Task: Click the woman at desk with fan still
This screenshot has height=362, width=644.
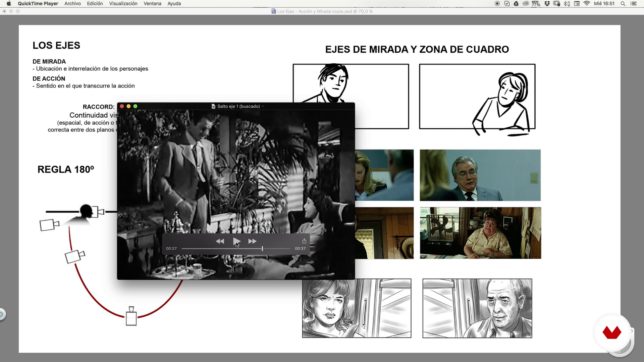Action: 480,233
